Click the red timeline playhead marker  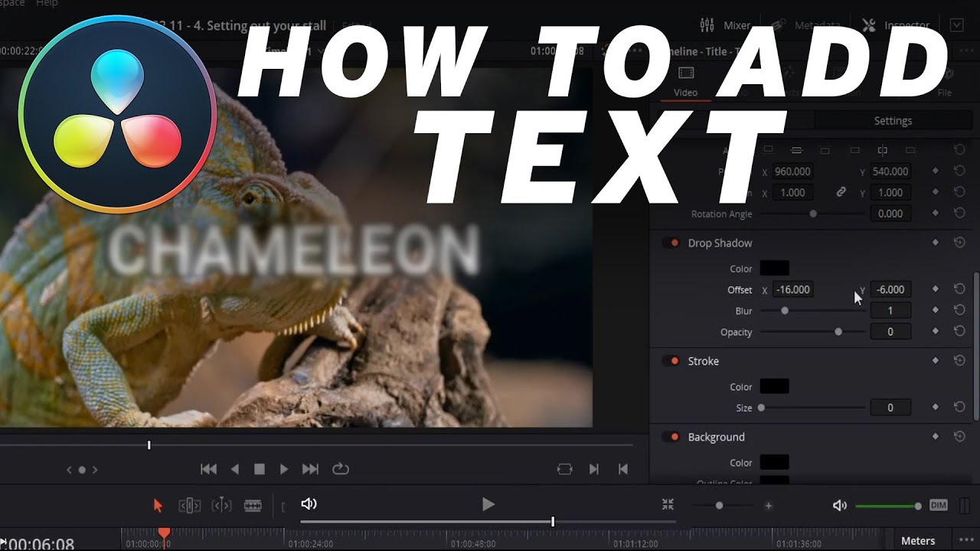(163, 533)
